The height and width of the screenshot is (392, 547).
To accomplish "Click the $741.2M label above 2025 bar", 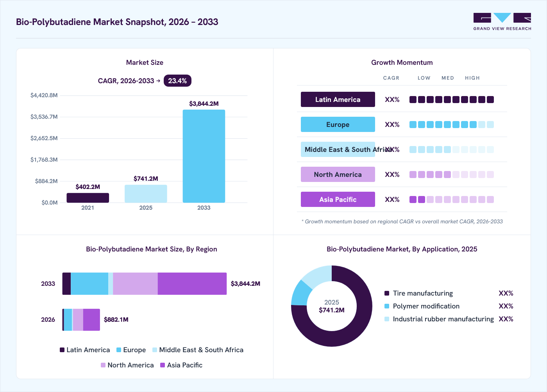I will click(146, 179).
